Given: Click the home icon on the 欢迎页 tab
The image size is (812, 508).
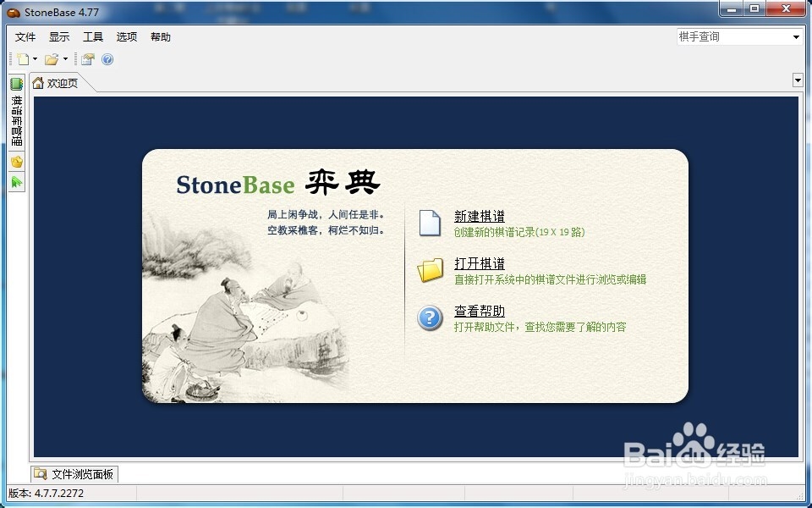Looking at the screenshot, I should click(x=38, y=82).
